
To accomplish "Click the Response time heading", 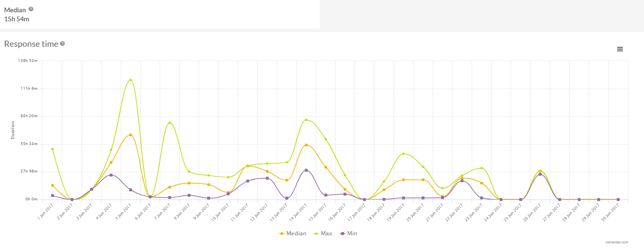I will (31, 44).
